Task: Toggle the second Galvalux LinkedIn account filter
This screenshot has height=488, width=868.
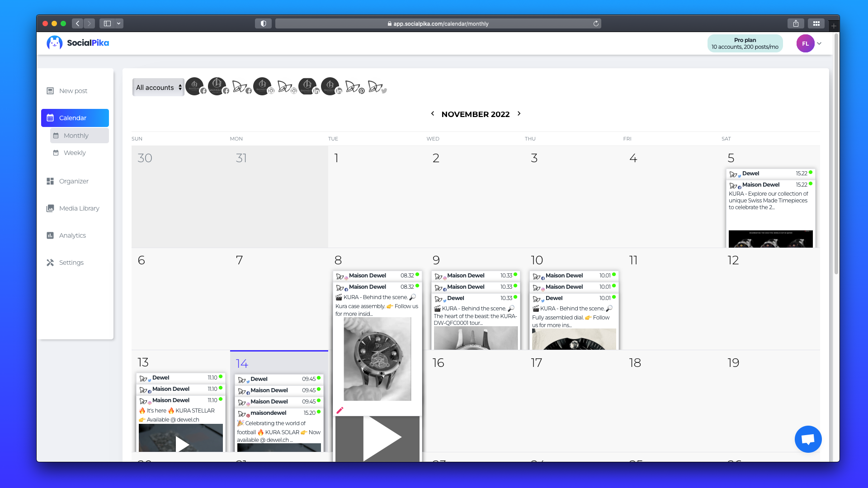Action: (331, 87)
